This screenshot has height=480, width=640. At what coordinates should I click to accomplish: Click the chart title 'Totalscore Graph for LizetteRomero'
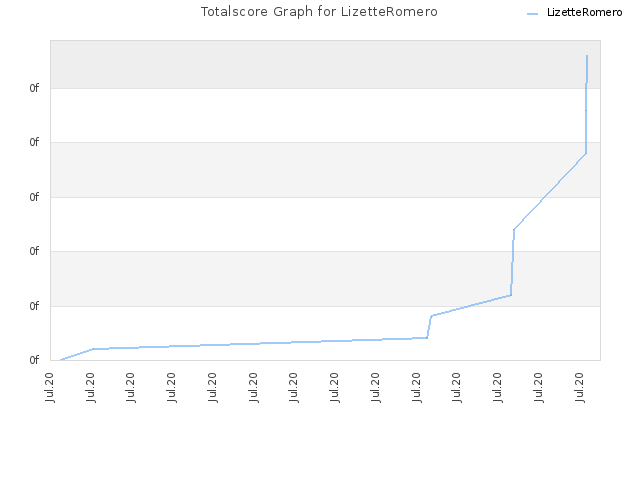[319, 12]
